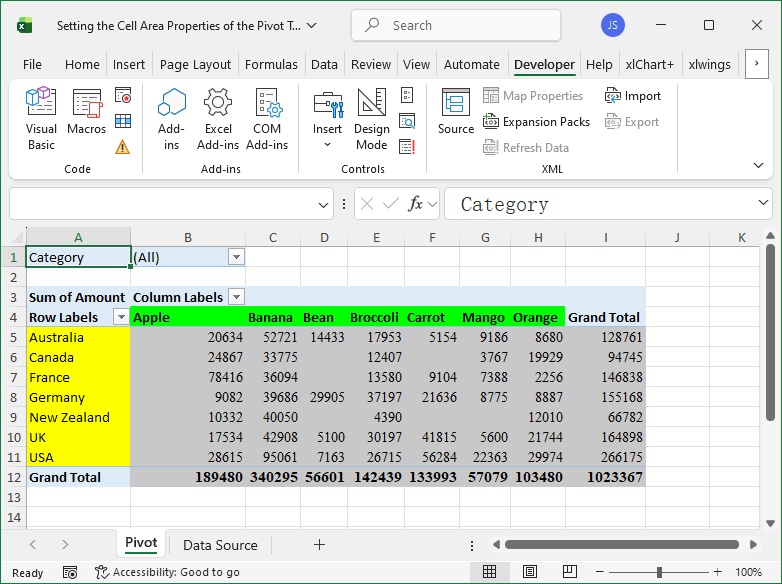Open the Add-ins button

pos(171,119)
